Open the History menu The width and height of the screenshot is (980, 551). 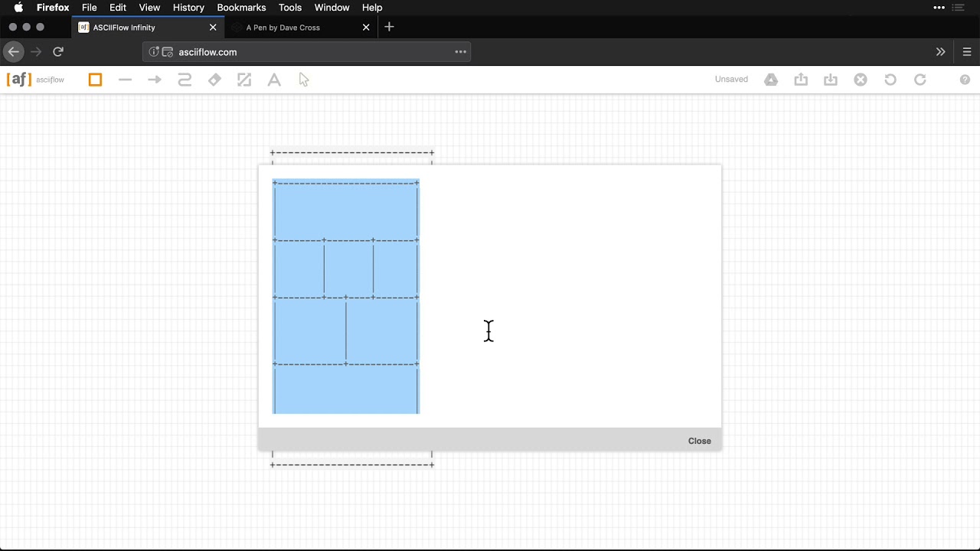[188, 8]
